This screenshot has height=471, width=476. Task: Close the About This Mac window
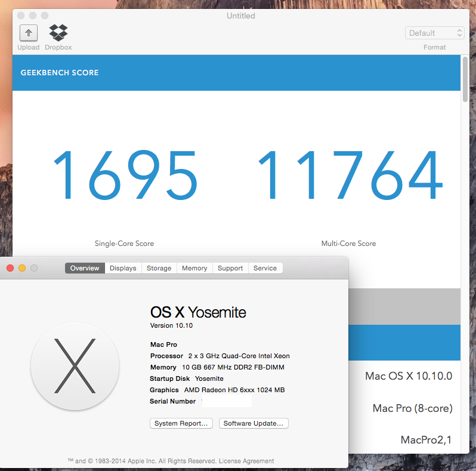[10, 268]
